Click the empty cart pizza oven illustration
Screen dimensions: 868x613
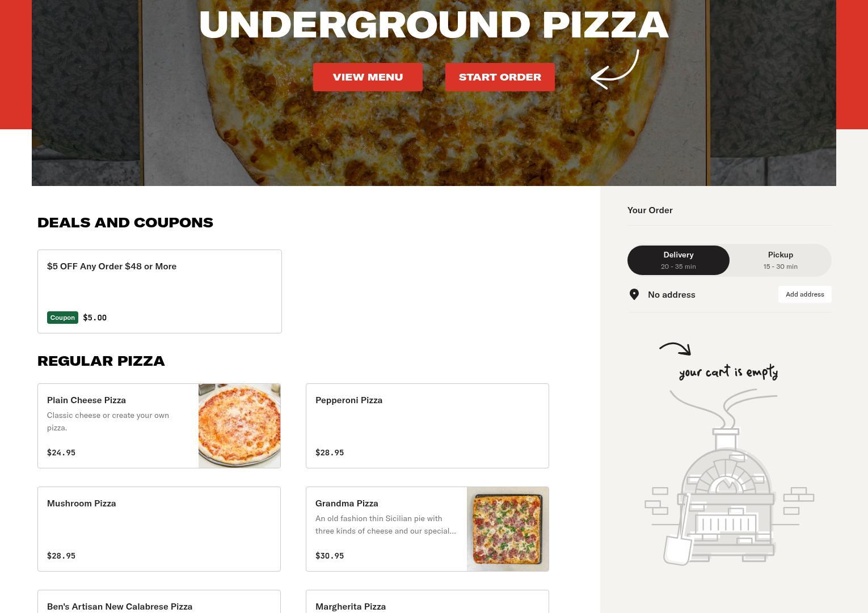pyautogui.click(x=729, y=476)
